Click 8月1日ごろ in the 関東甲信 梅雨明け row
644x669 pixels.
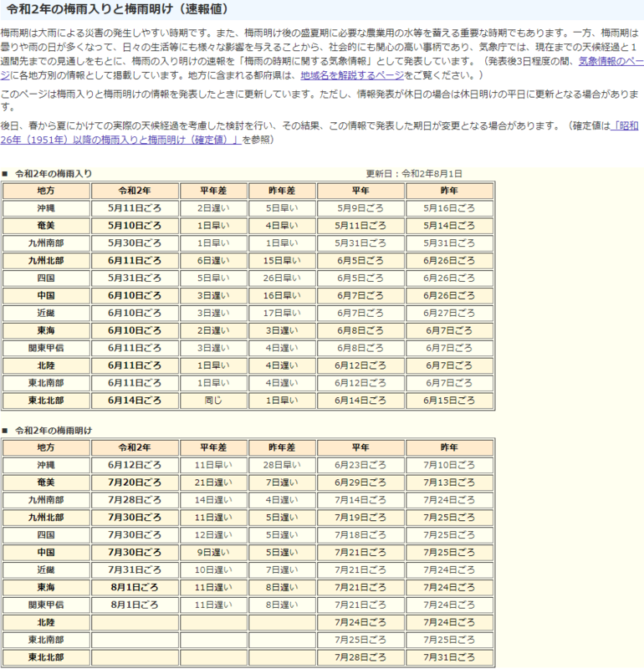135,605
